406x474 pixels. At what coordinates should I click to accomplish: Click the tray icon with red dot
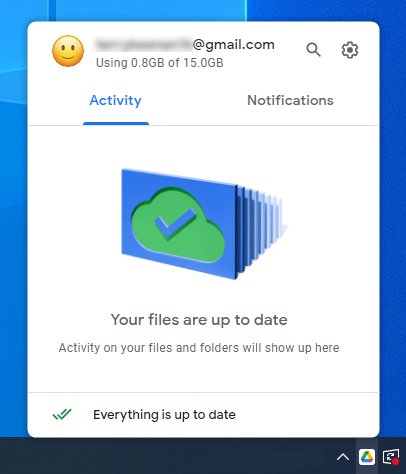tap(391, 457)
